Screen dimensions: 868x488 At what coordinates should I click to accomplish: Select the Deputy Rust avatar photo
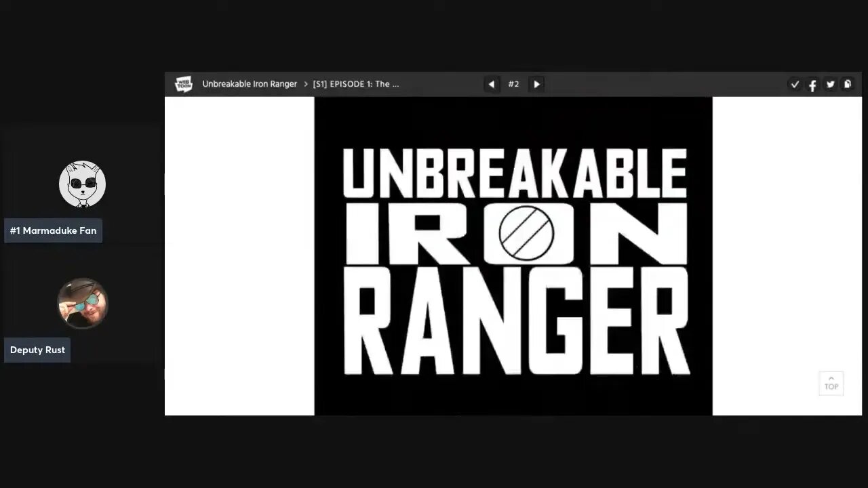click(x=82, y=303)
